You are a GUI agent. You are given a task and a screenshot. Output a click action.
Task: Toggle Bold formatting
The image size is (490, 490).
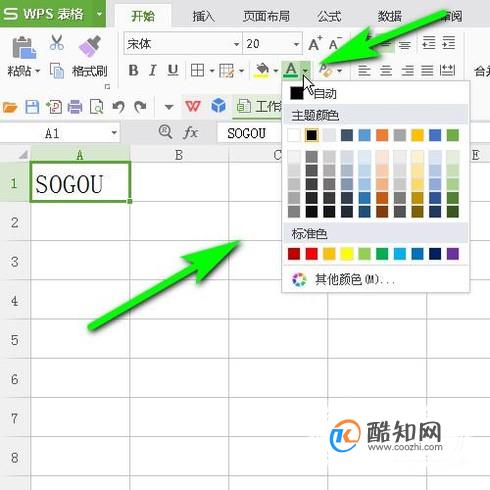tap(133, 70)
